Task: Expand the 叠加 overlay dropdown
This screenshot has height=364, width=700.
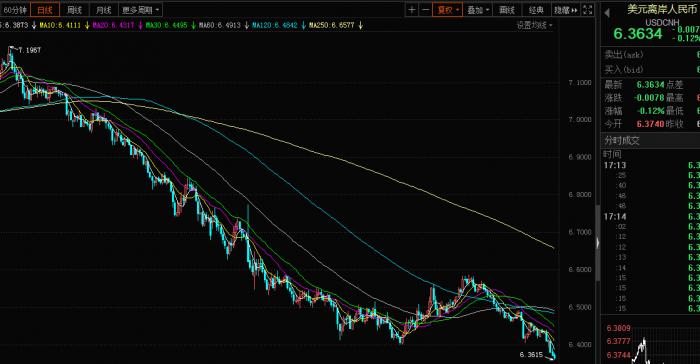Action: 478,9
